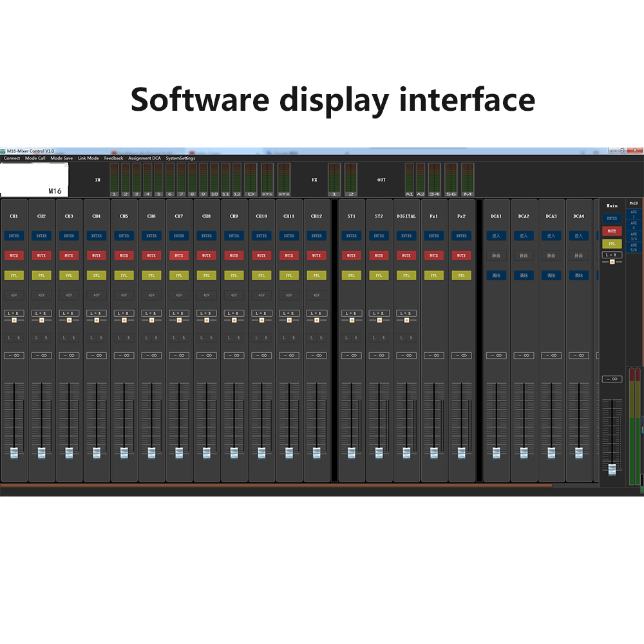Click the DCA3 level value box
The height and width of the screenshot is (644, 644).
point(551,355)
